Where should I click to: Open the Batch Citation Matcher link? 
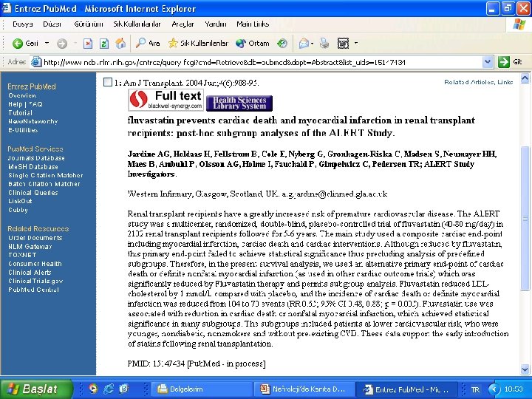[x=44, y=184]
